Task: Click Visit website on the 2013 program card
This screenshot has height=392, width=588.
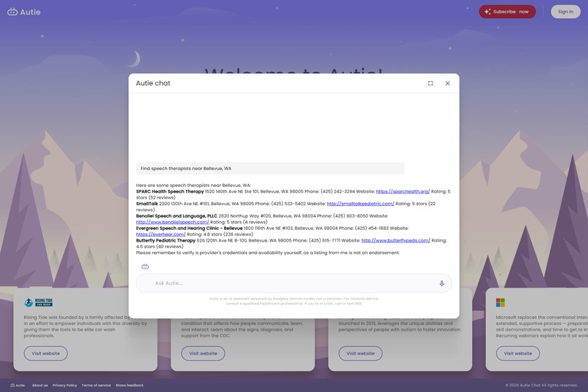Action: pyautogui.click(x=360, y=353)
